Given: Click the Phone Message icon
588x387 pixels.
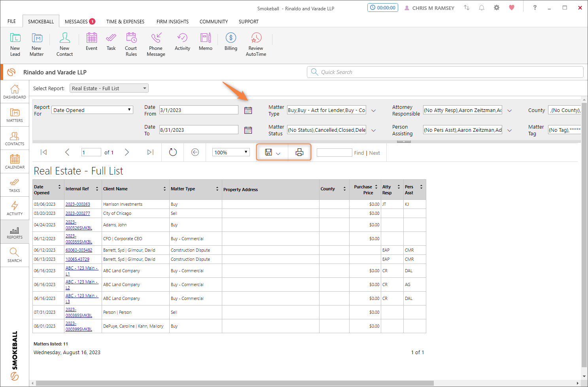Looking at the screenshot, I should point(156,44).
